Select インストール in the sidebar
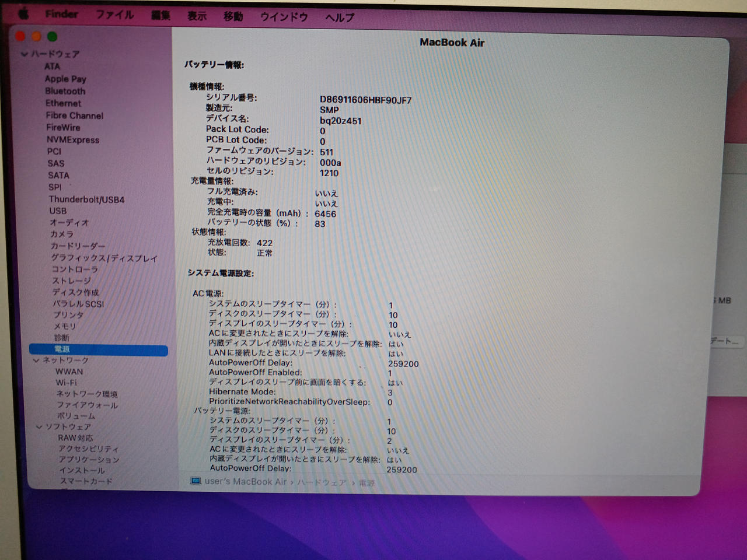This screenshot has height=560, width=747. [82, 471]
